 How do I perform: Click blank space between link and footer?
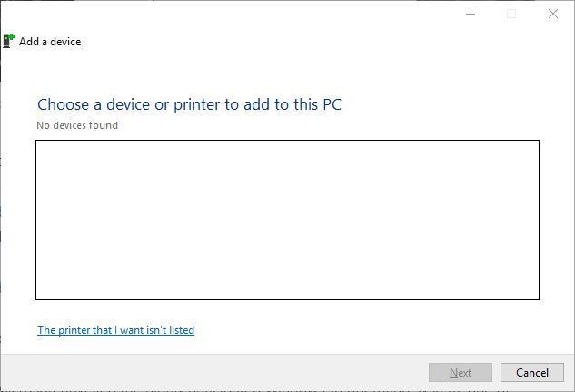pyautogui.click(x=287, y=345)
